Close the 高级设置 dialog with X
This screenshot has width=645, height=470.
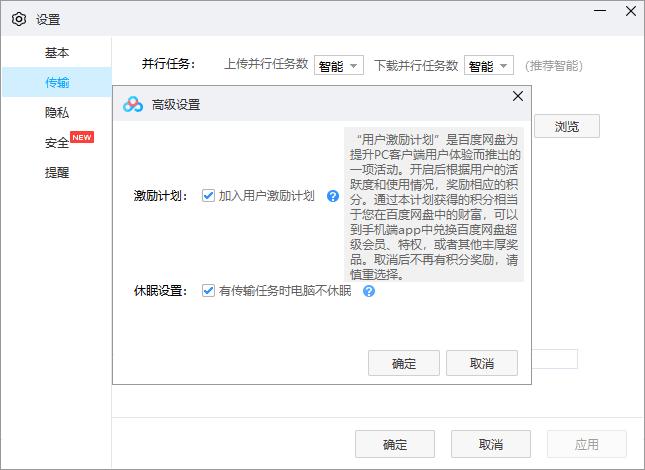pyautogui.click(x=518, y=96)
